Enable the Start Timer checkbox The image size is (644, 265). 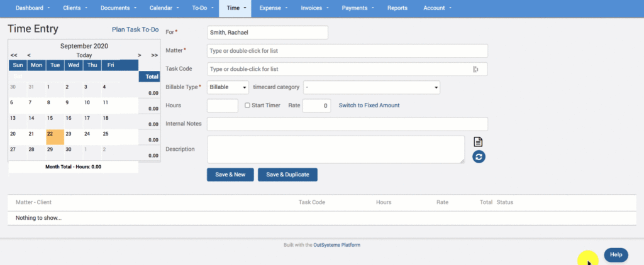pyautogui.click(x=248, y=105)
